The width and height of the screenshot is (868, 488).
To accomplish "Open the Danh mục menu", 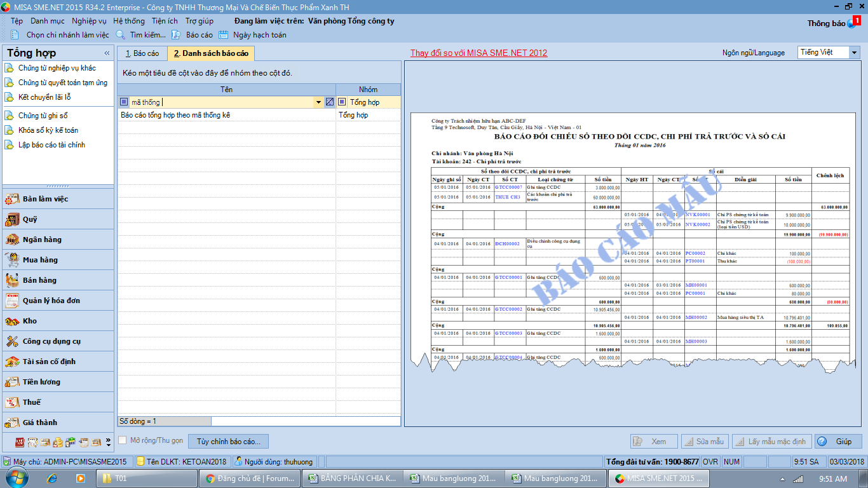I will [x=47, y=21].
